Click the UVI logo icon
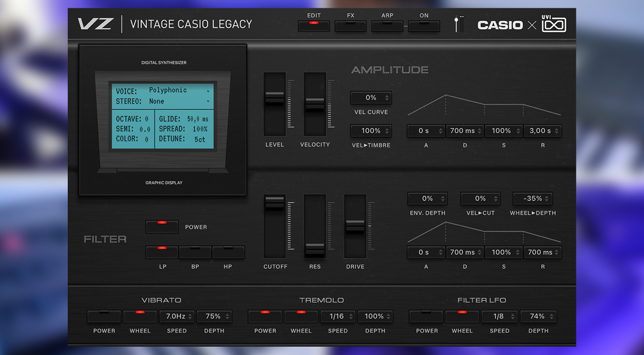The image size is (644, 355). [x=554, y=24]
